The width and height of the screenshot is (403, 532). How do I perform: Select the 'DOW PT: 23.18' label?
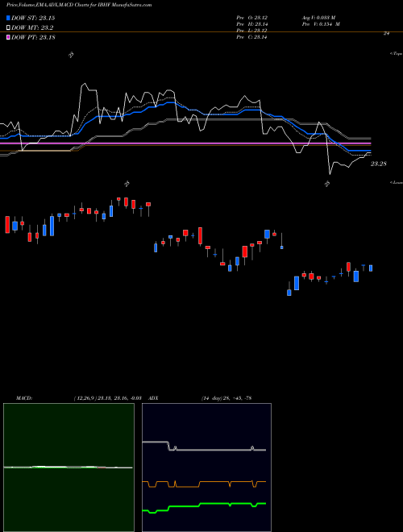(33, 37)
